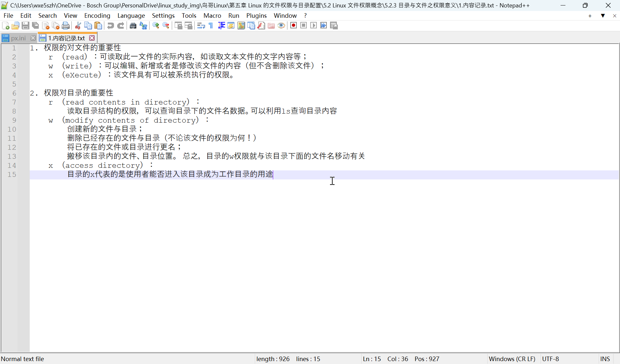This screenshot has width=620, height=364.
Task: Start macro recording with red dot icon
Action: coord(293,25)
